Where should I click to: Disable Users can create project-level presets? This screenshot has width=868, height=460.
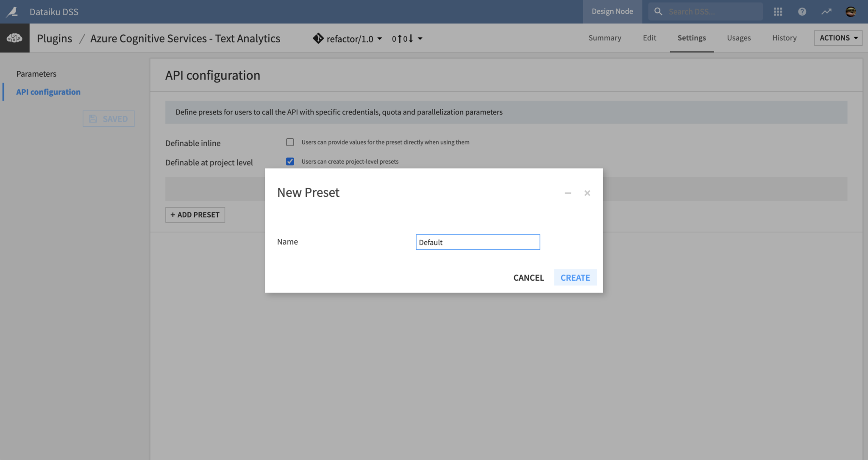click(x=290, y=161)
